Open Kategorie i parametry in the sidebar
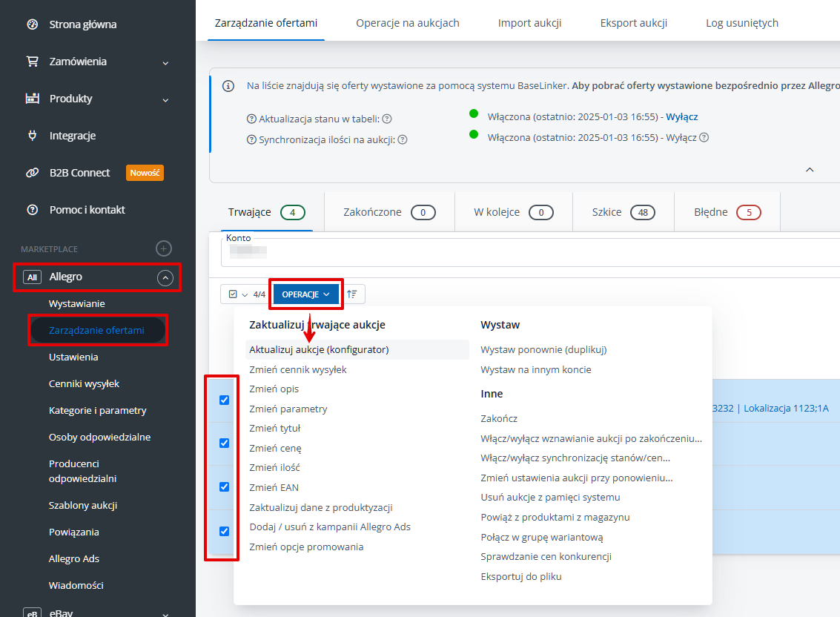This screenshot has width=840, height=617. (98, 411)
